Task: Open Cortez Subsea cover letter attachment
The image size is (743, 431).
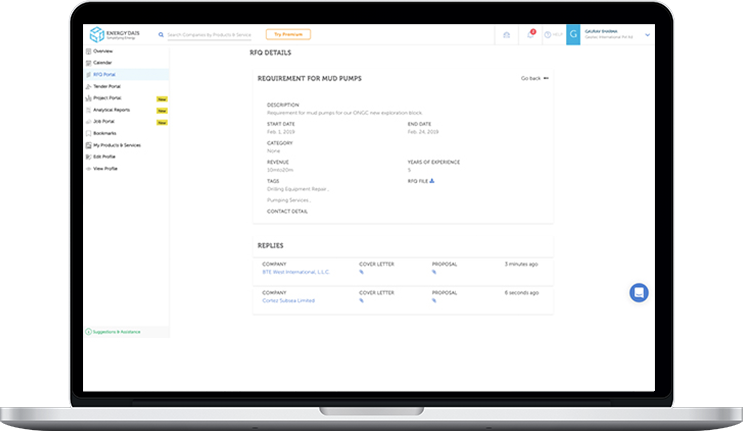Action: pos(361,300)
